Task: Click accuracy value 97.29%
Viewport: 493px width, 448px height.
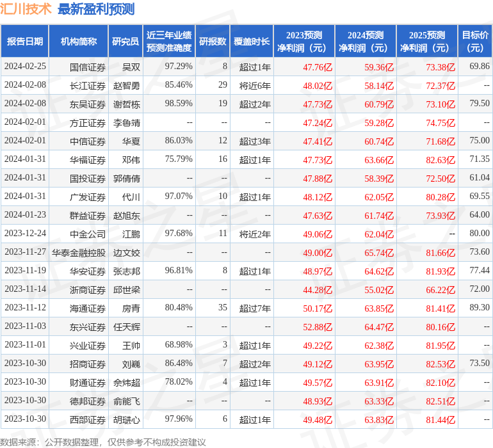Action: (x=179, y=67)
